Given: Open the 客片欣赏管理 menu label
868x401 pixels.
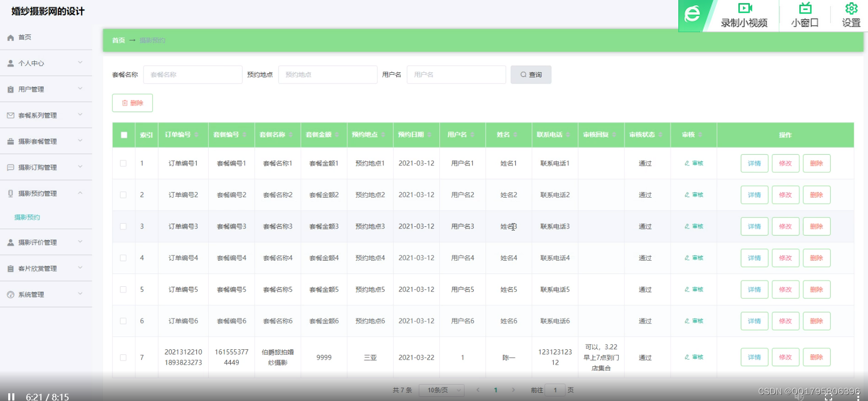Looking at the screenshot, I should (x=37, y=268).
